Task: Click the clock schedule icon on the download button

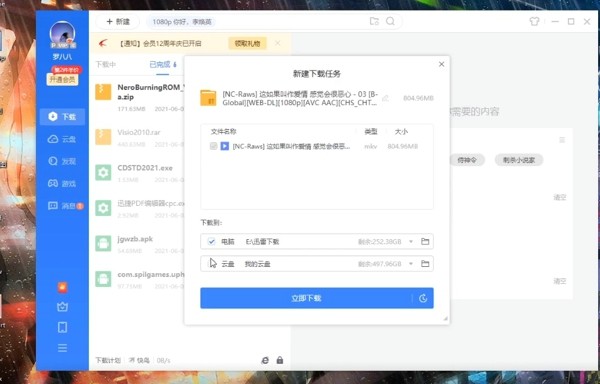Action: coord(423,298)
